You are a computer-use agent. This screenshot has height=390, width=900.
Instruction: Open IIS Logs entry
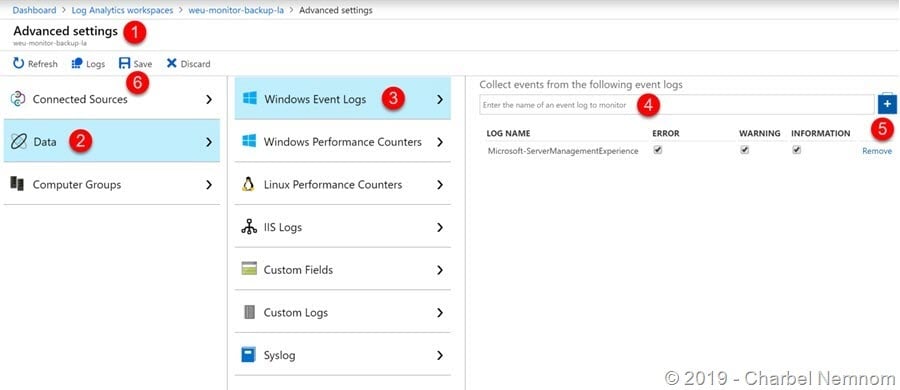click(343, 227)
